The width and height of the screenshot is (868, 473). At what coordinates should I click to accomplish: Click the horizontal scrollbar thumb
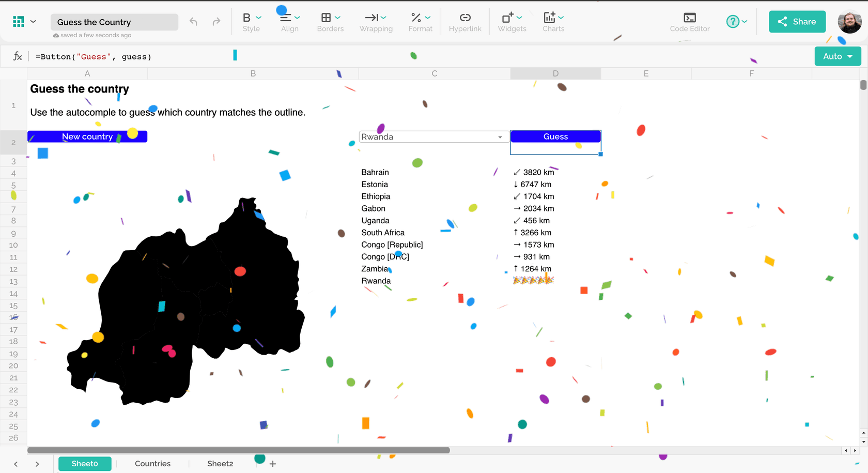pyautogui.click(x=239, y=450)
